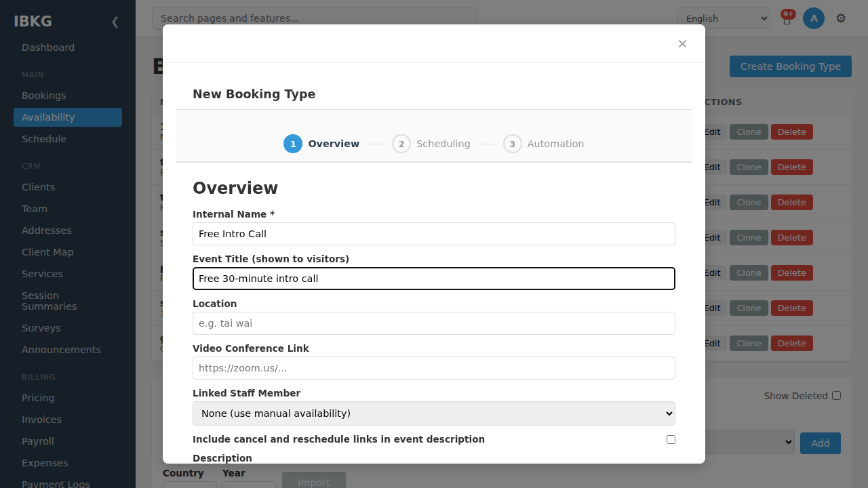
Task: Clone the second booking type row
Action: click(749, 167)
